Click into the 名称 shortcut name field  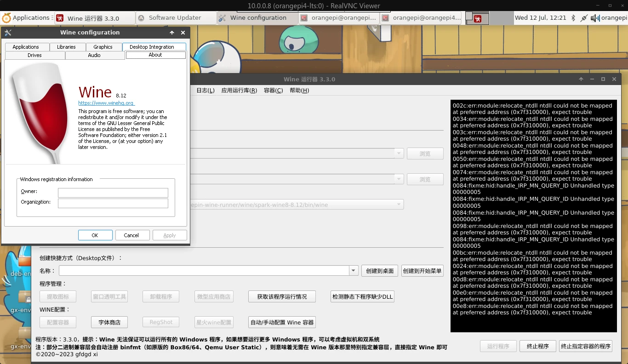point(204,271)
